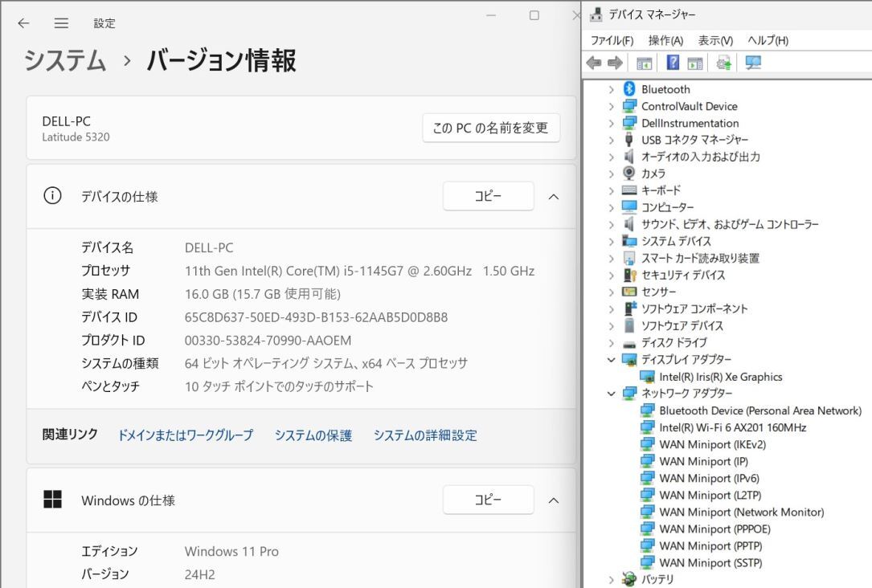The width and height of the screenshot is (872, 588).
Task: Copy the デバイスの仕様 details
Action: coord(489,196)
